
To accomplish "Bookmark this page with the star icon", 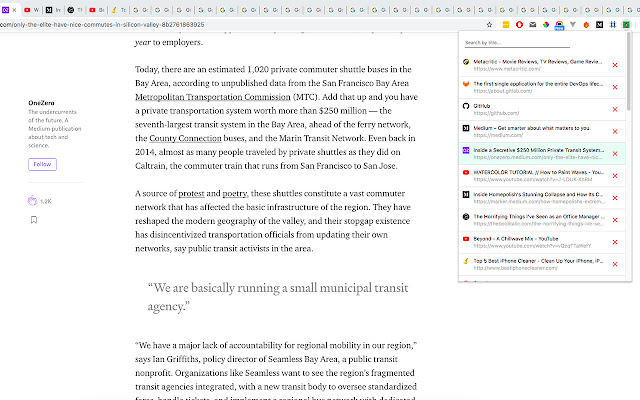I will click(489, 25).
